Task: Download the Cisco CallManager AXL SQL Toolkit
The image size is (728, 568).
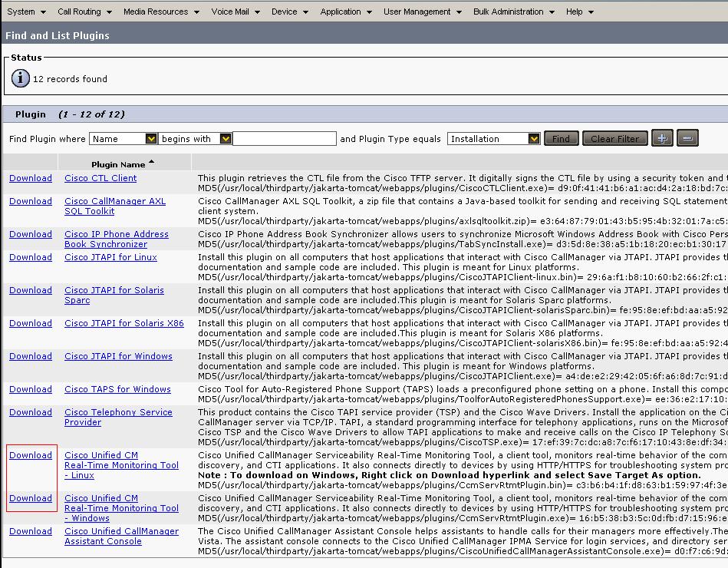Action: tap(31, 201)
